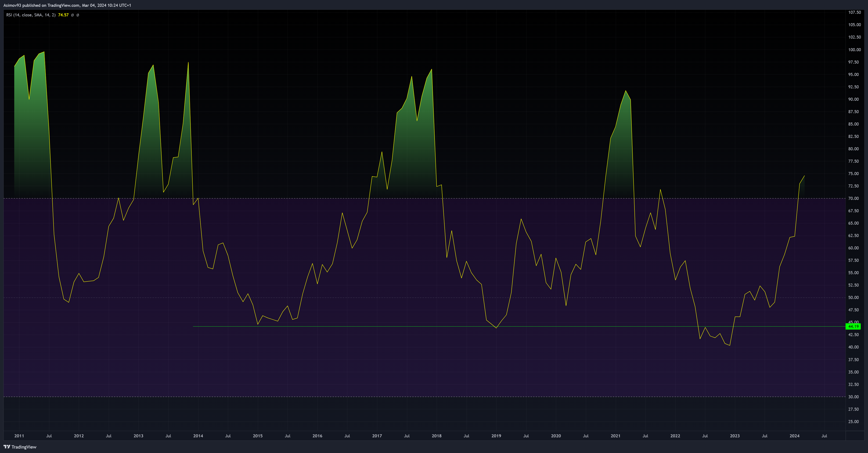Click the 2011 label on the time axis
The height and width of the screenshot is (453, 868).
pos(19,436)
